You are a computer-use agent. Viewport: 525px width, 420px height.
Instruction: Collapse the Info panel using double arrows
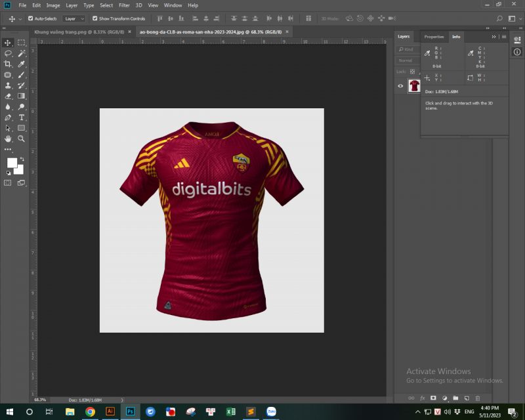click(493, 37)
